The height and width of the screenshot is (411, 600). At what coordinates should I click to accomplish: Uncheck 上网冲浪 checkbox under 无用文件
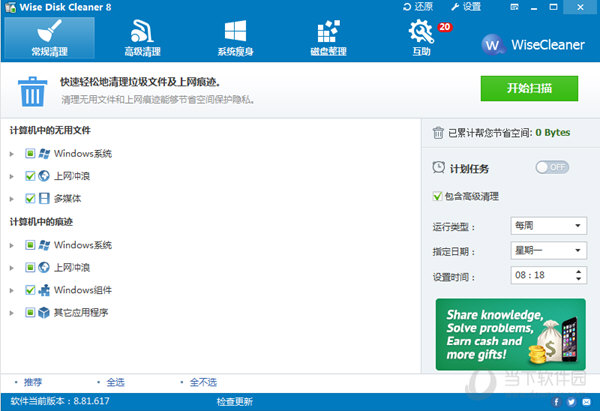point(30,176)
